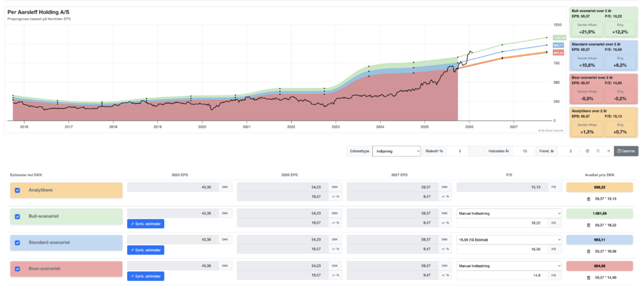Open the Estimattype dropdown
This screenshot has width=644, height=301.
tap(396, 151)
